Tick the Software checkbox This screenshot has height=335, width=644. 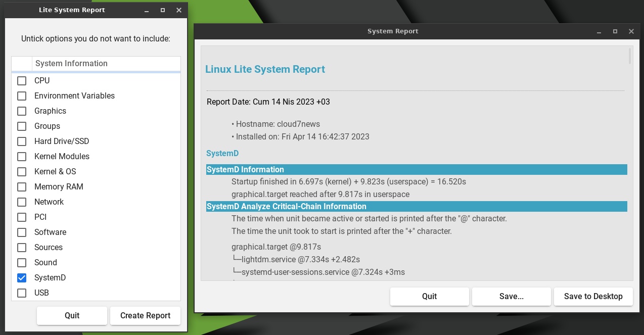coord(22,232)
